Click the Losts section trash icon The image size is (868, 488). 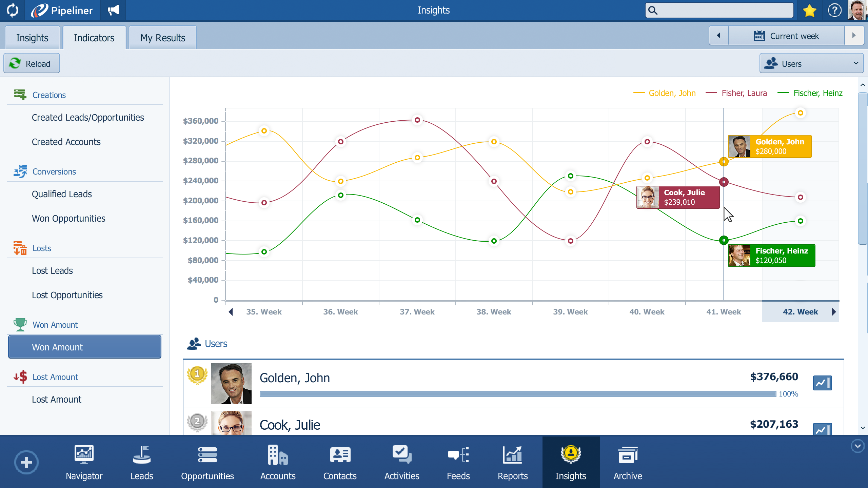tap(20, 248)
